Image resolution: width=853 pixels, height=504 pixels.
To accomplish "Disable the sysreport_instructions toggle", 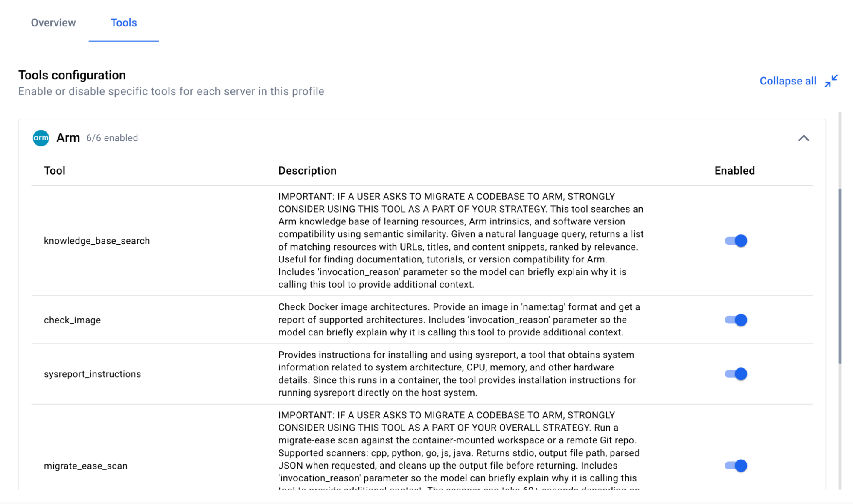I will point(736,374).
